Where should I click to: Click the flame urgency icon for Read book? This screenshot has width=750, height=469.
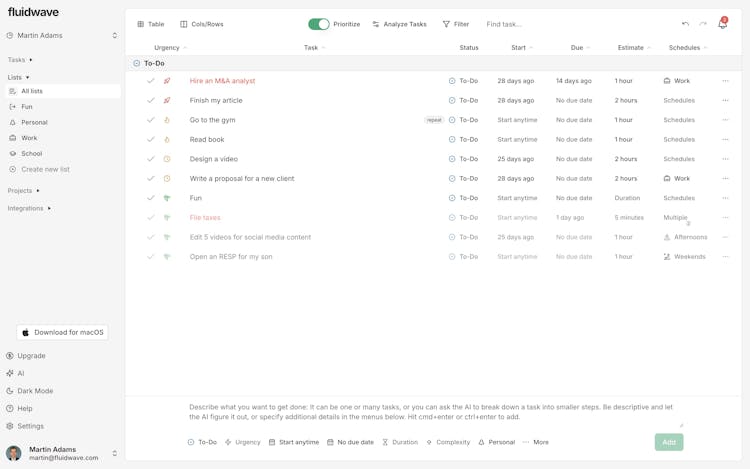[167, 140]
